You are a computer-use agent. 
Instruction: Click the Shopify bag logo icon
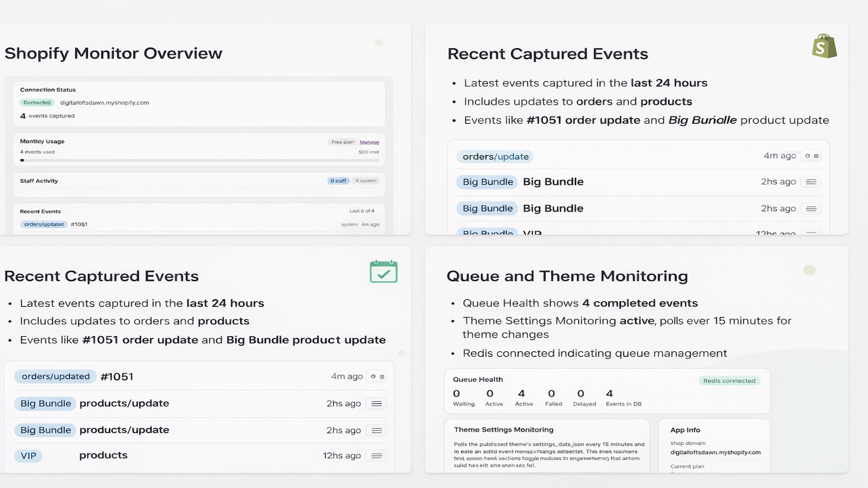824,46
